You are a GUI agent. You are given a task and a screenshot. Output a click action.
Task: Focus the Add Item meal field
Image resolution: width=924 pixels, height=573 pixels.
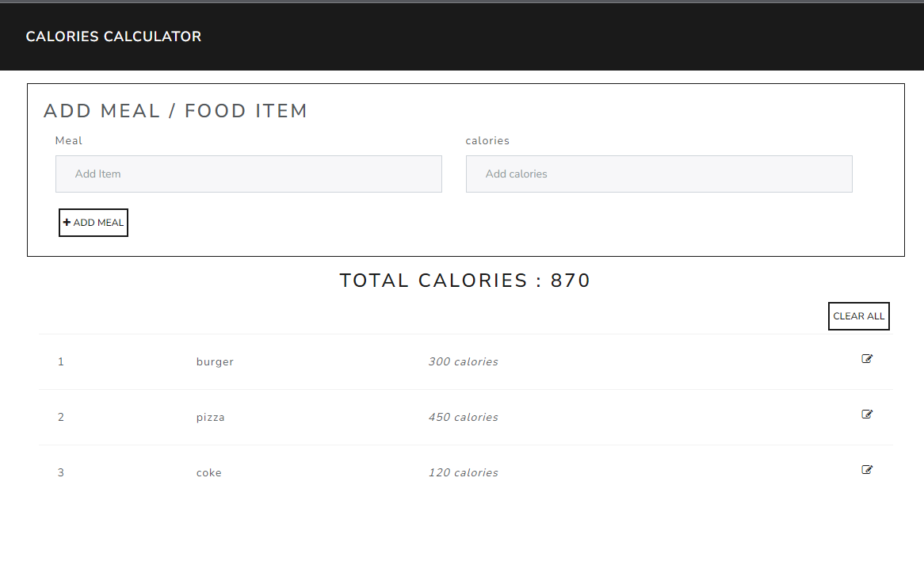(x=249, y=174)
